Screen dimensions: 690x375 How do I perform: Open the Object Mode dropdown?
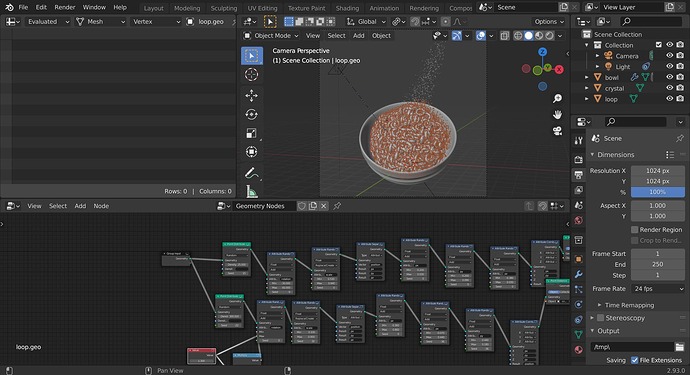tap(271, 36)
